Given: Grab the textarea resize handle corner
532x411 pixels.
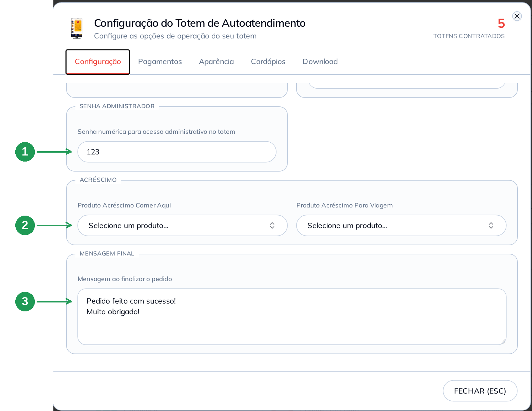Looking at the screenshot, I should point(503,341).
